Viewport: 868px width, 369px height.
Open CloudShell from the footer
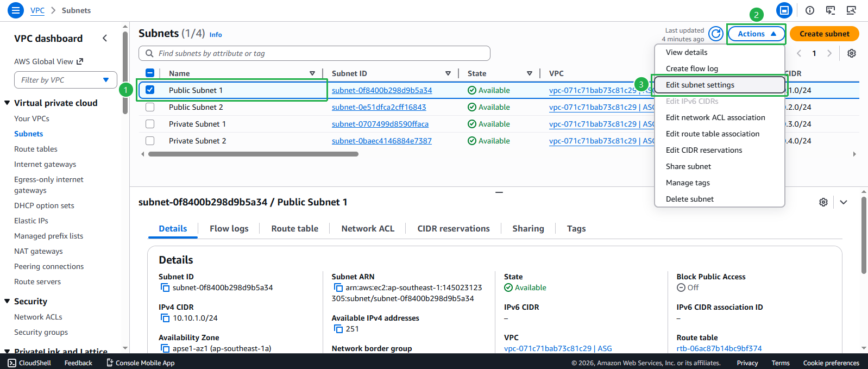point(29,363)
